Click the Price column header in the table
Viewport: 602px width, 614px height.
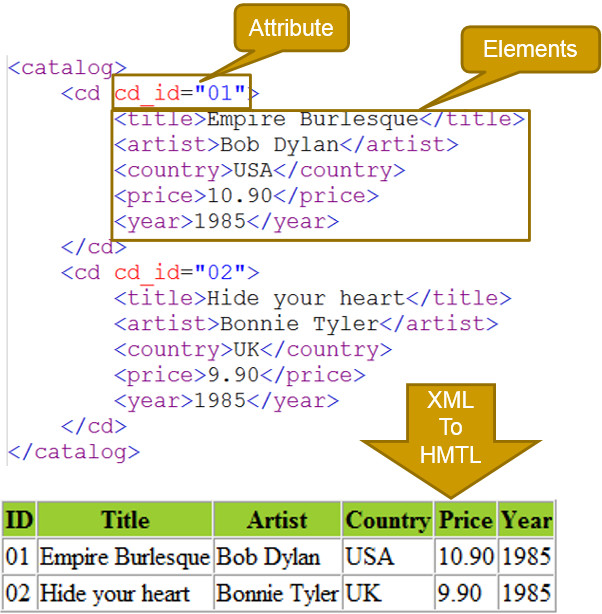click(465, 519)
